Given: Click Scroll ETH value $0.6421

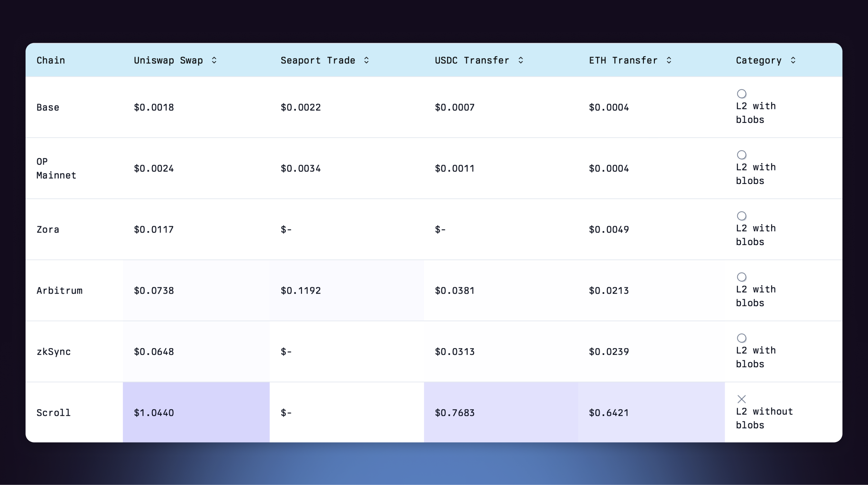Looking at the screenshot, I should [x=609, y=413].
